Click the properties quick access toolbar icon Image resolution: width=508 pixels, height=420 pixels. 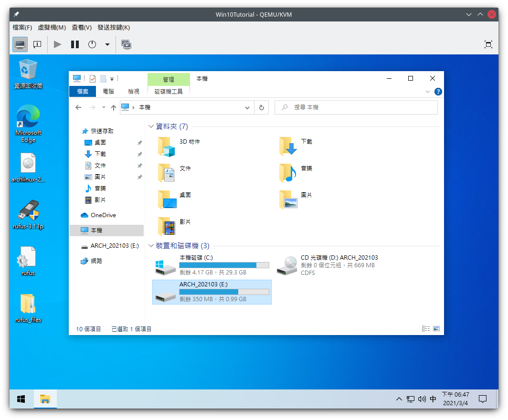[x=93, y=79]
